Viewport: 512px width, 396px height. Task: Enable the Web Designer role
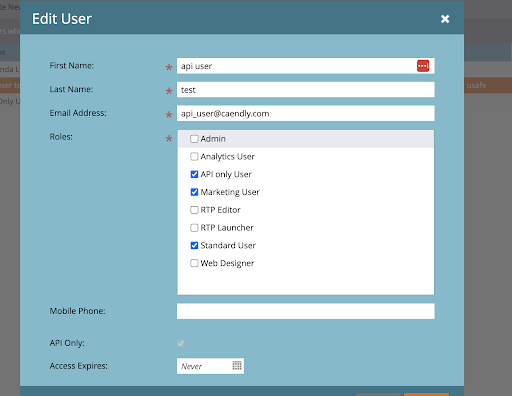(194, 263)
